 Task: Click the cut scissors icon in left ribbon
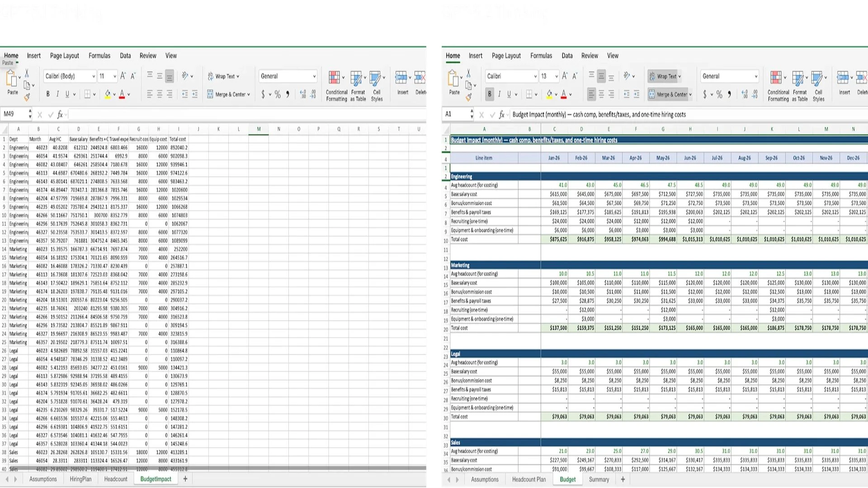[x=27, y=73]
